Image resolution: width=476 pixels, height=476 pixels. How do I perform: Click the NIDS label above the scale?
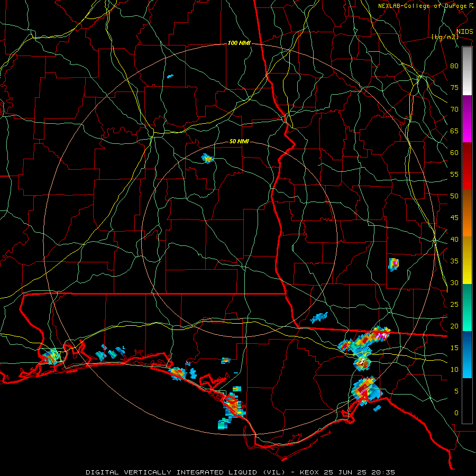coord(464,31)
